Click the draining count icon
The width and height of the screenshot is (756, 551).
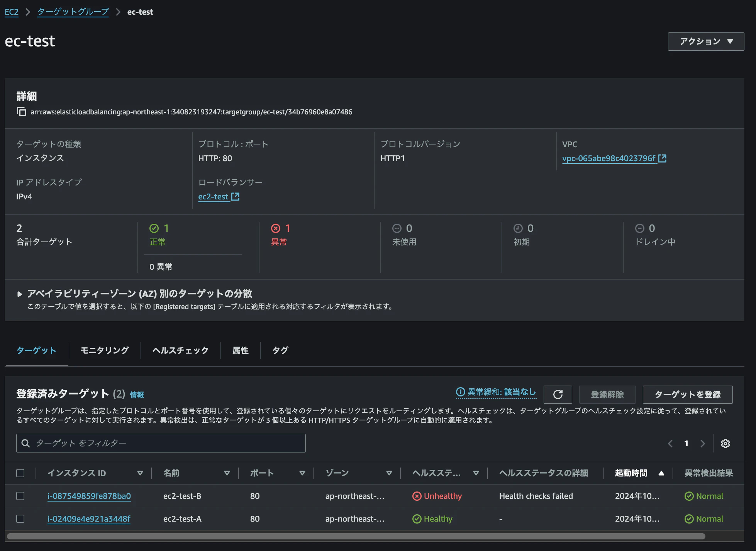(640, 228)
